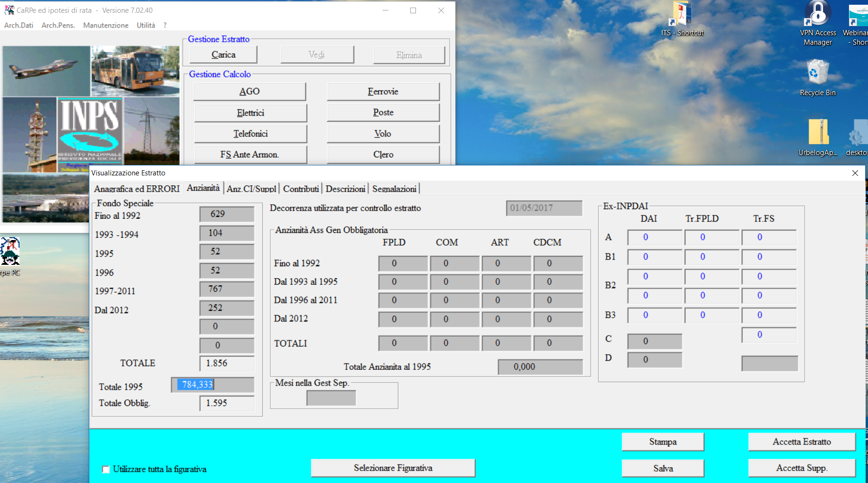Click the Stampa button
868x483 pixels.
pos(663,442)
